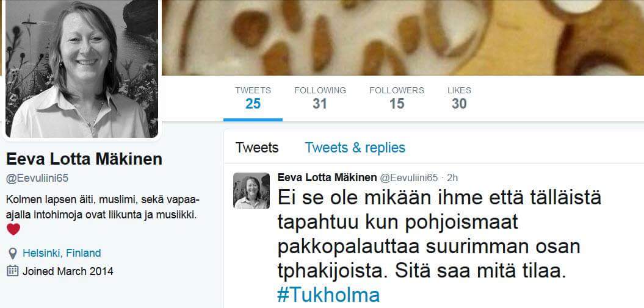Open the Following 31 list
This screenshot has height=308, width=644.
[320, 98]
